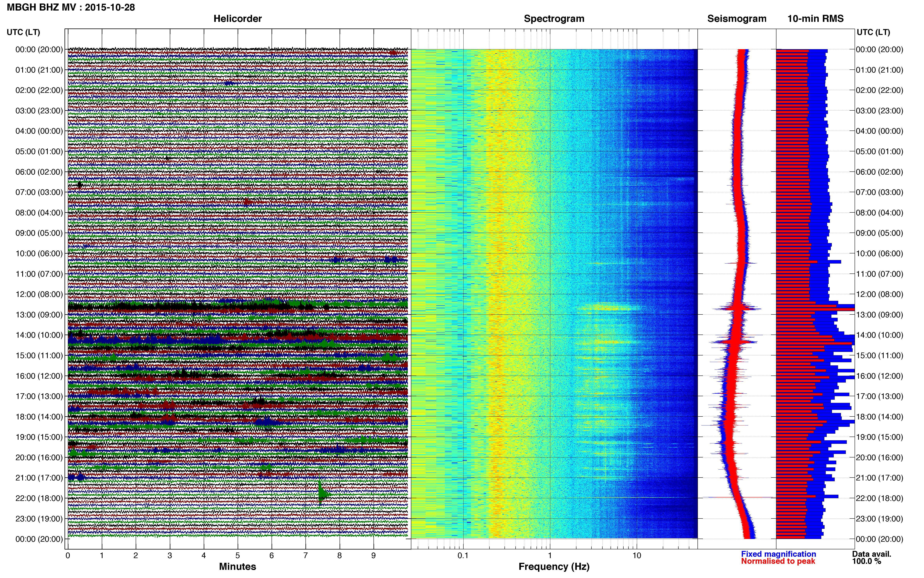This screenshot has height=578, width=924.
Task: Click left time label '02:00 (22:00)'
Action: point(39,90)
